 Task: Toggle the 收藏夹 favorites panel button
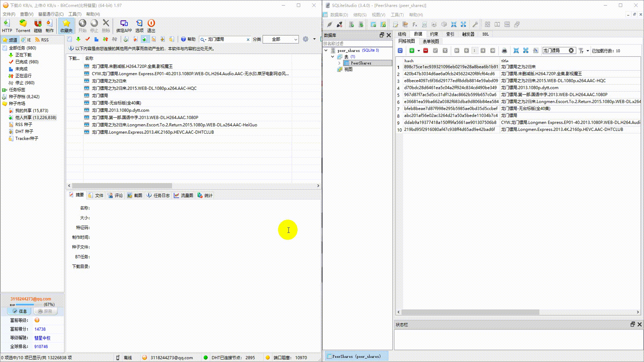coord(66,25)
